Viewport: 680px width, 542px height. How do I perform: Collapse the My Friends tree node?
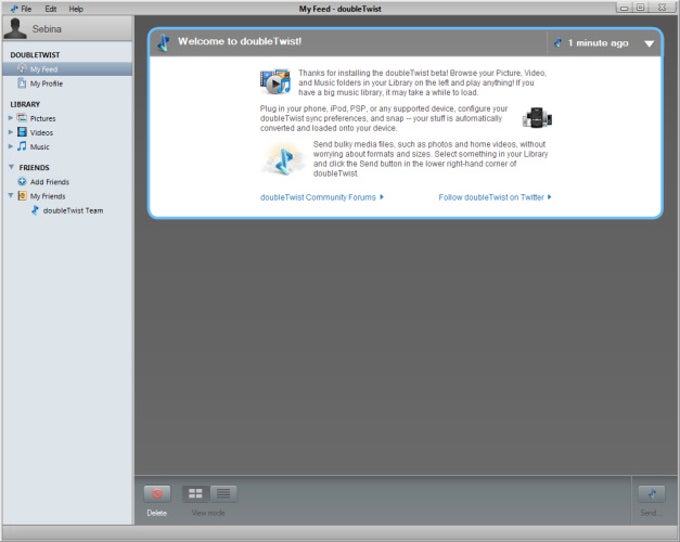pyautogui.click(x=11, y=196)
